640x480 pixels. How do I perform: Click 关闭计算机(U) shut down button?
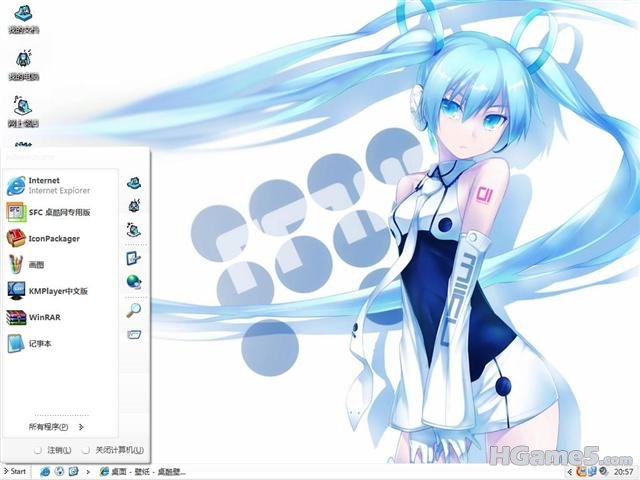pyautogui.click(x=113, y=450)
